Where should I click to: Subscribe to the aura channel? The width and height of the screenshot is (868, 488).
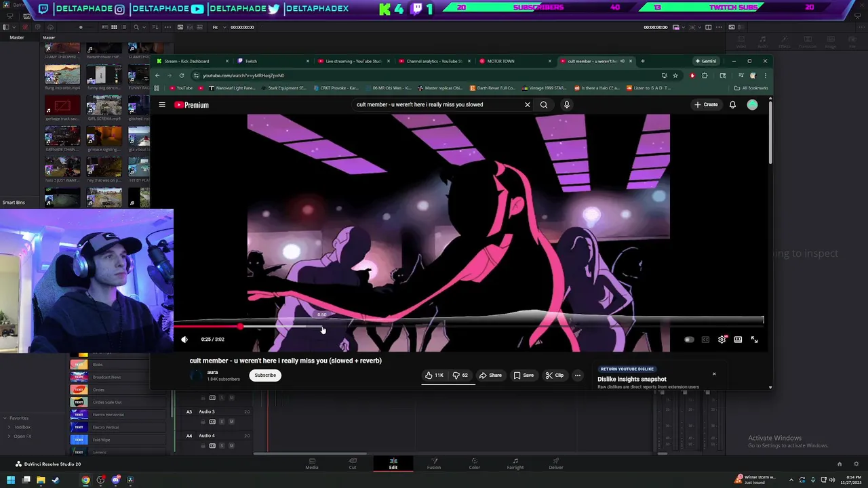pos(265,375)
